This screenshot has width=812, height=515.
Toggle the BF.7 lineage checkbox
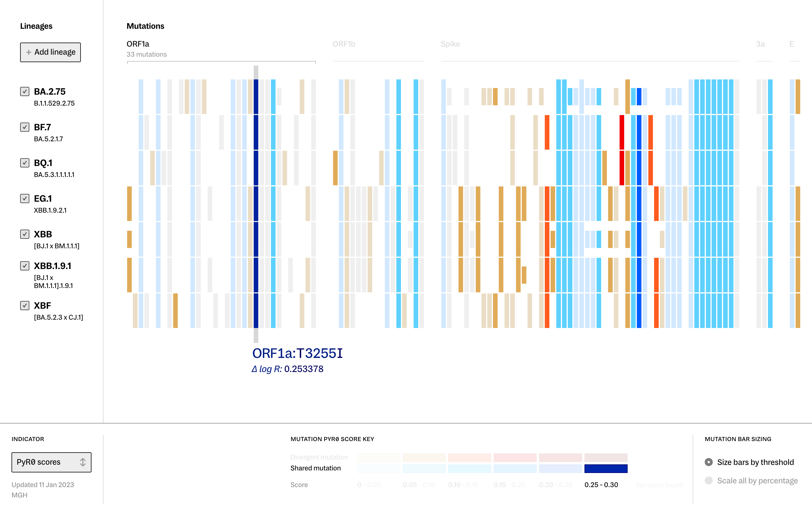pos(25,127)
